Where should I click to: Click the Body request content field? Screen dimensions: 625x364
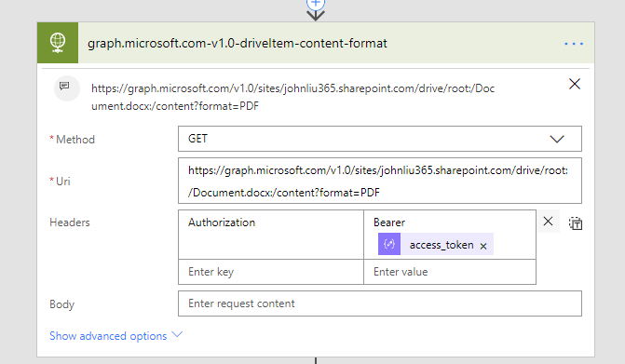click(380, 303)
